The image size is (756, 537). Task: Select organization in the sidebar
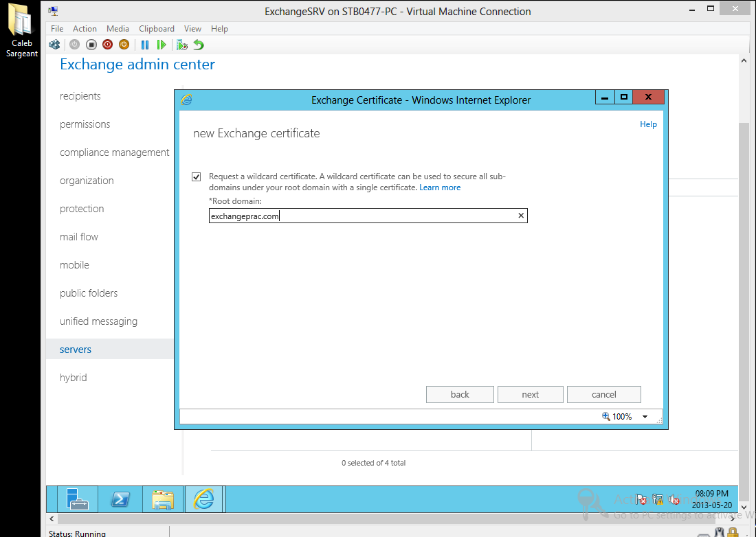pyautogui.click(x=87, y=181)
